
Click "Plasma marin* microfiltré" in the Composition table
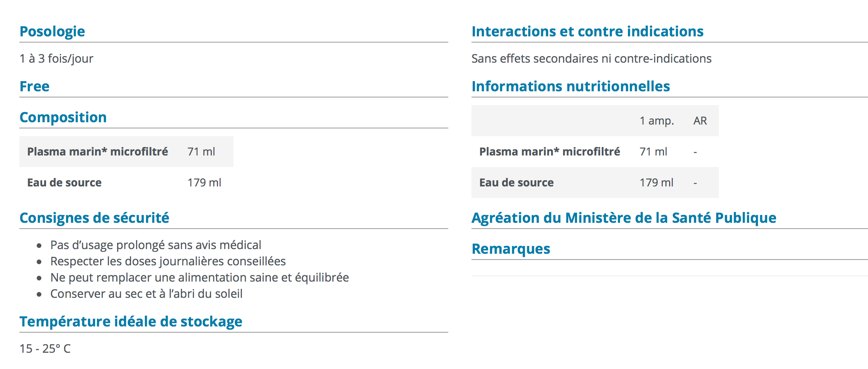(97, 152)
